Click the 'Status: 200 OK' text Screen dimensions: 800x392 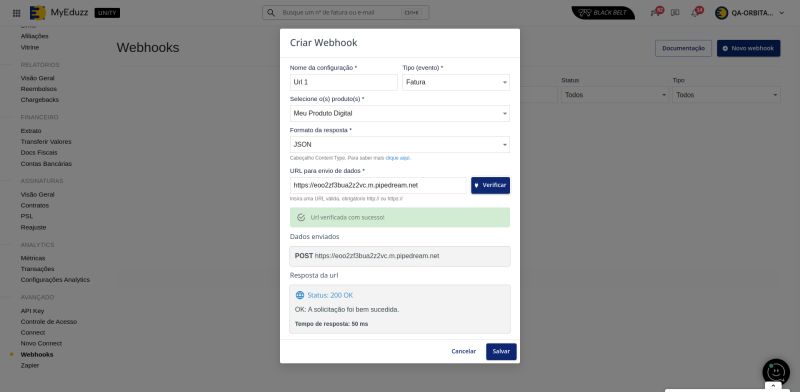(x=330, y=296)
